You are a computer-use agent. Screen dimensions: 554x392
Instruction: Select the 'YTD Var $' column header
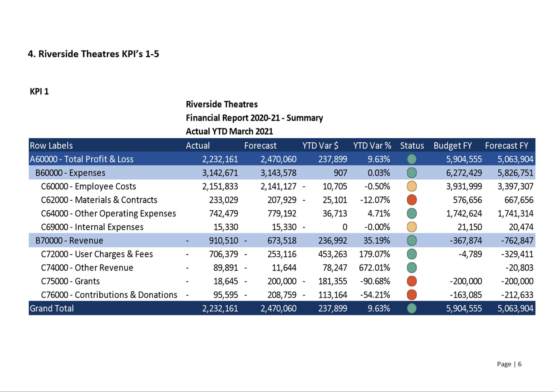[320, 146]
